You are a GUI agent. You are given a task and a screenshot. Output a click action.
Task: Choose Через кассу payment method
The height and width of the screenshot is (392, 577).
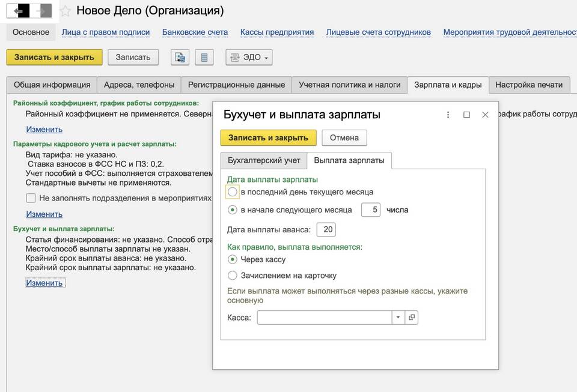(233, 259)
